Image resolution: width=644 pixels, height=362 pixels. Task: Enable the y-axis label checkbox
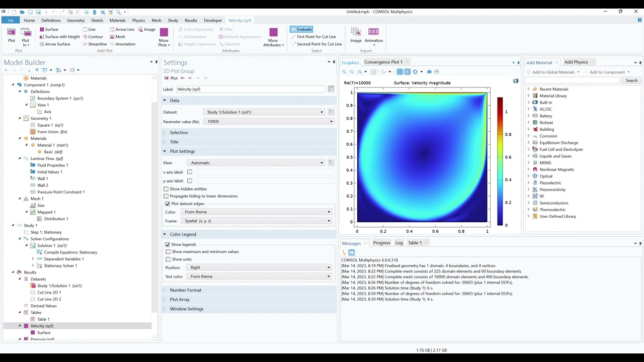[x=190, y=180]
